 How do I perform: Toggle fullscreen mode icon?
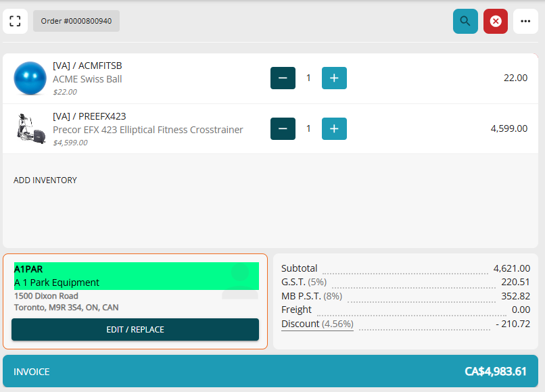[15, 21]
